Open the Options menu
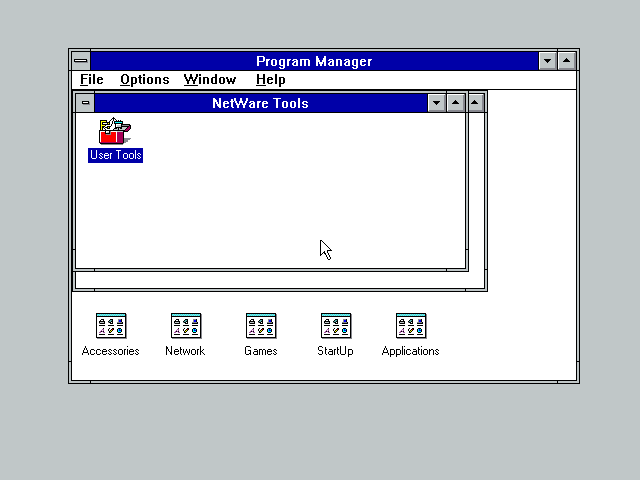 tap(144, 80)
